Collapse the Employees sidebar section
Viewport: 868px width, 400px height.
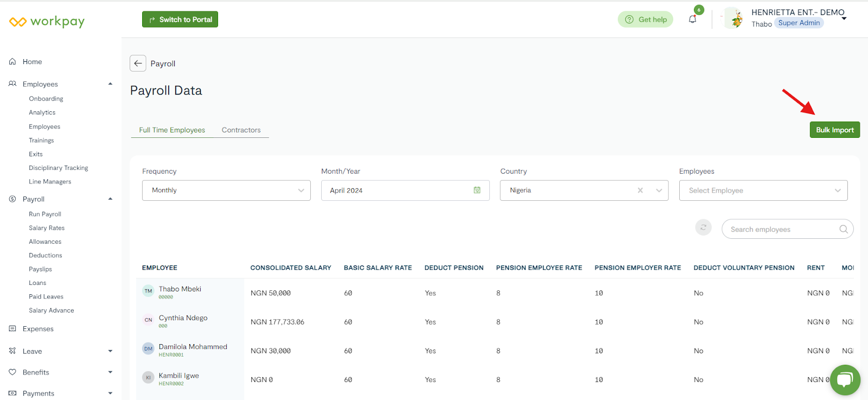(110, 84)
